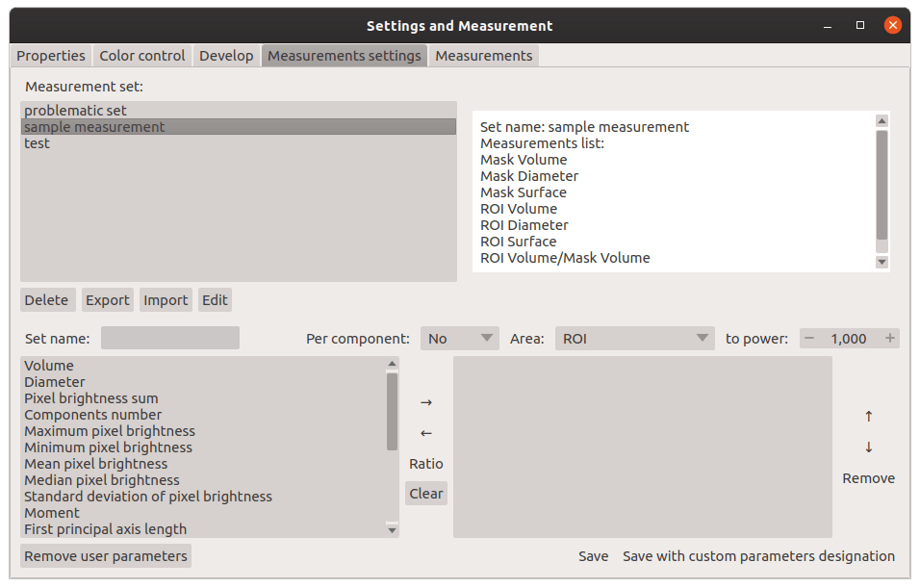Open the Area dropdown showing ROI
This screenshot has height=588, width=920.
635,339
